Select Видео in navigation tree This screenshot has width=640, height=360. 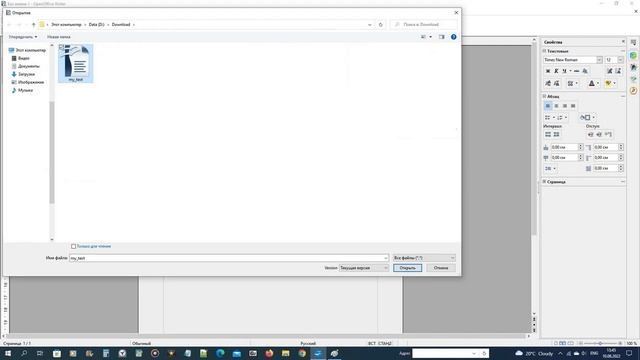coord(20,58)
